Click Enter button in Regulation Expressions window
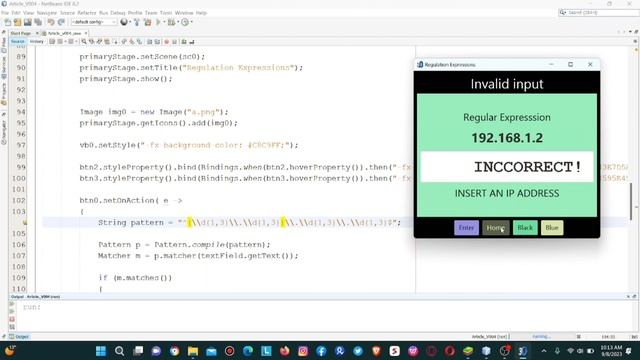Image resolution: width=640 pixels, height=360 pixels. coord(466,228)
